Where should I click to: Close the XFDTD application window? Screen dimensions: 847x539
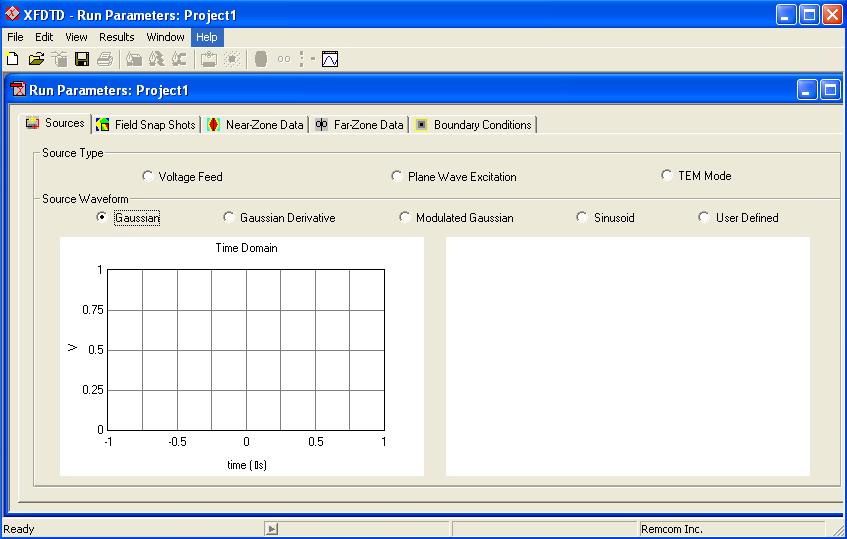pos(832,15)
